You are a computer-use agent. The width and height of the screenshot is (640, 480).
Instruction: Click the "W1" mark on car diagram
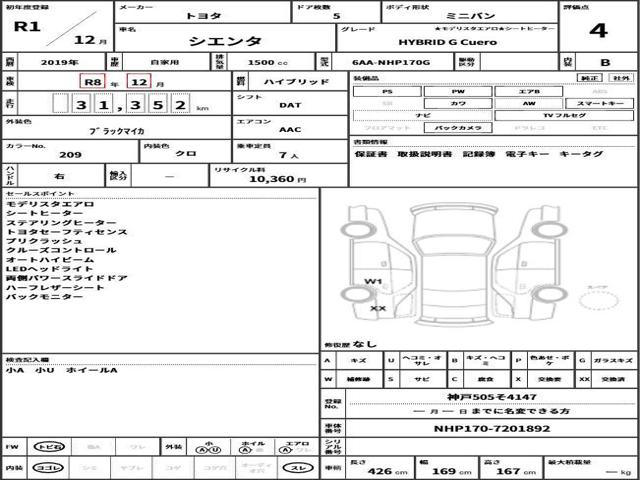tap(373, 281)
